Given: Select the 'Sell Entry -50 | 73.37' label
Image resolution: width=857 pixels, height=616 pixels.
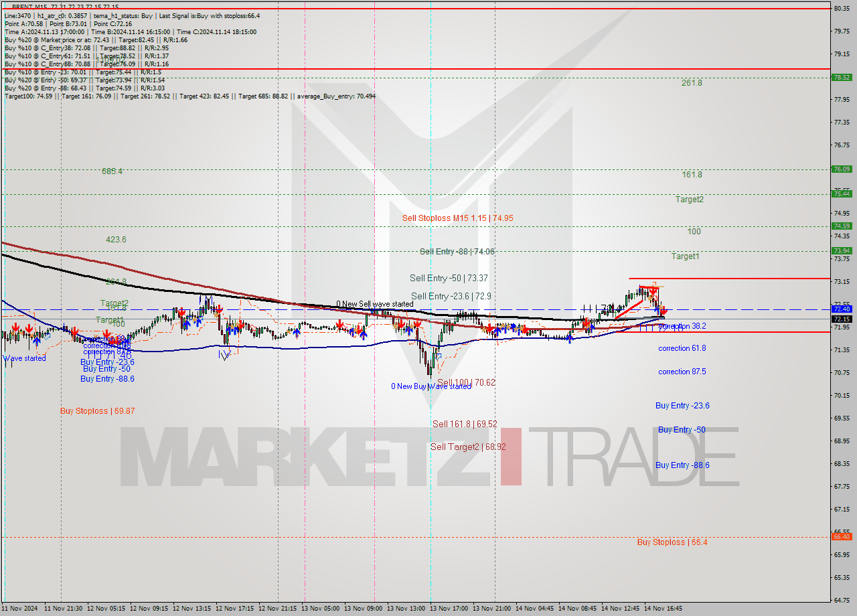Looking at the screenshot, I should click(x=449, y=278).
